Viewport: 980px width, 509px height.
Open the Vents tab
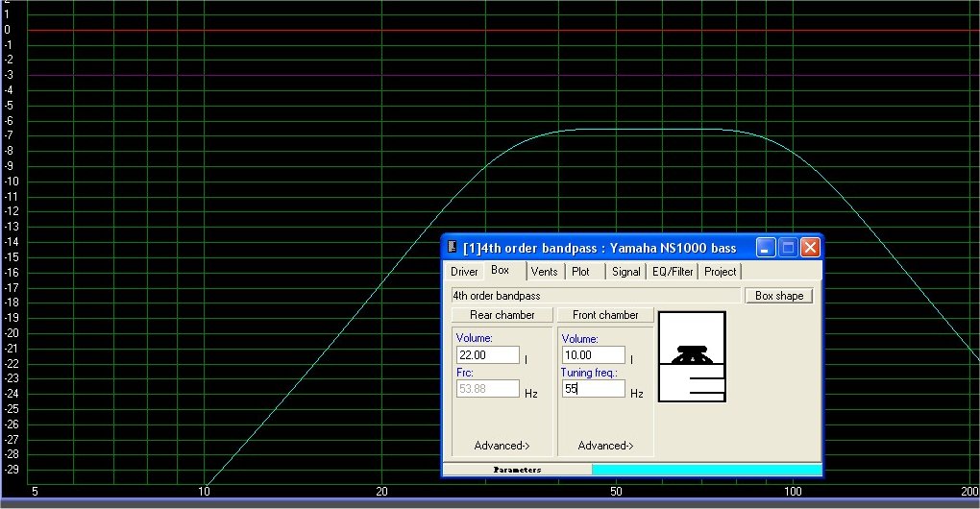pos(544,272)
